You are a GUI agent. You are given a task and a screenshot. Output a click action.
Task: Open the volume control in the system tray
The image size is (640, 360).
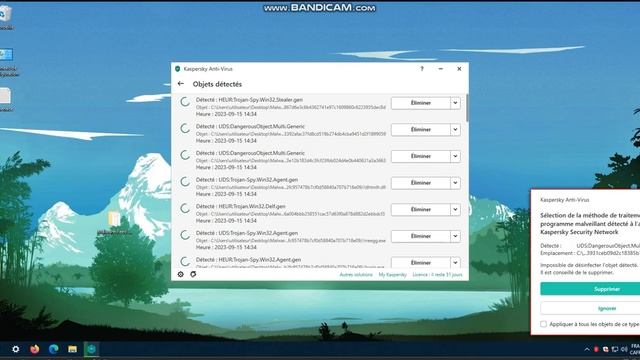[624, 349]
